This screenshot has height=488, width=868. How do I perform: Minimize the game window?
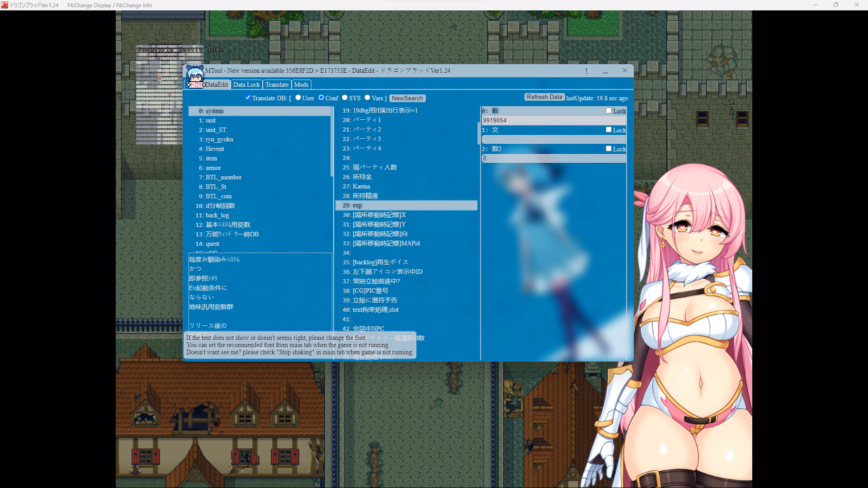click(816, 5)
